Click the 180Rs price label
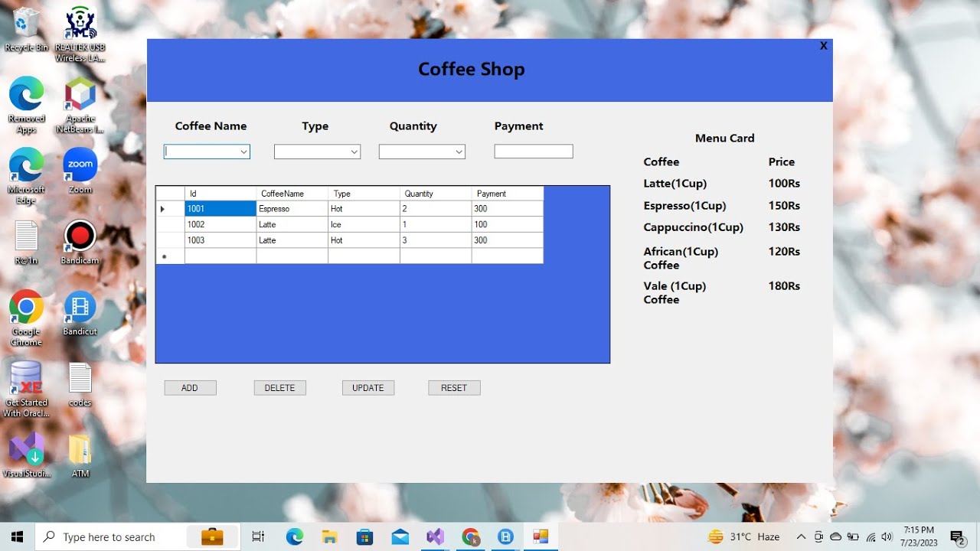The height and width of the screenshot is (551, 980). point(784,285)
